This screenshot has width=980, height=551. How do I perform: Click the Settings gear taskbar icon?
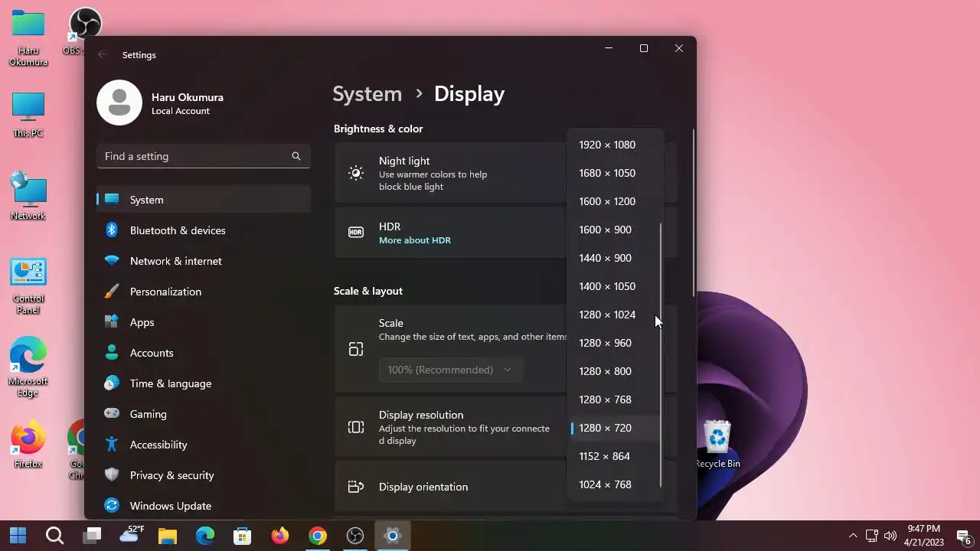pyautogui.click(x=393, y=536)
